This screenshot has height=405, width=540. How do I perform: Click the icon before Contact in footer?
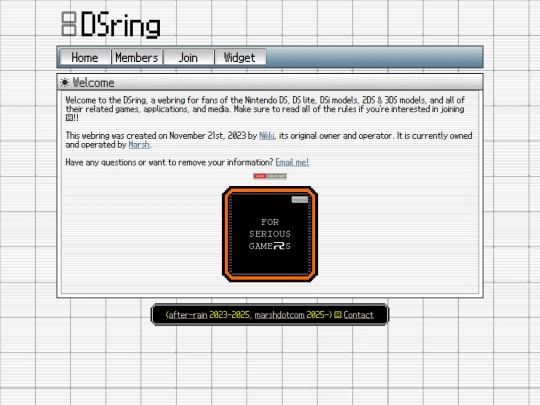[338, 315]
